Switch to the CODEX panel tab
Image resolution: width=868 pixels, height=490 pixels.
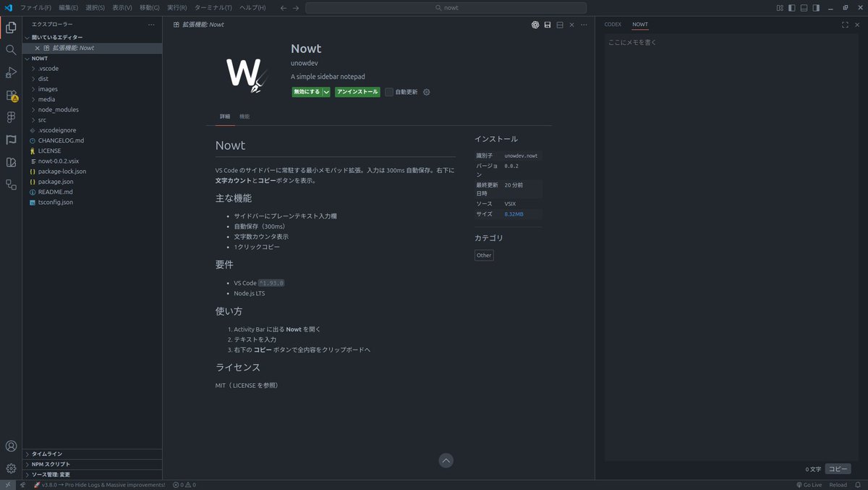[613, 25]
